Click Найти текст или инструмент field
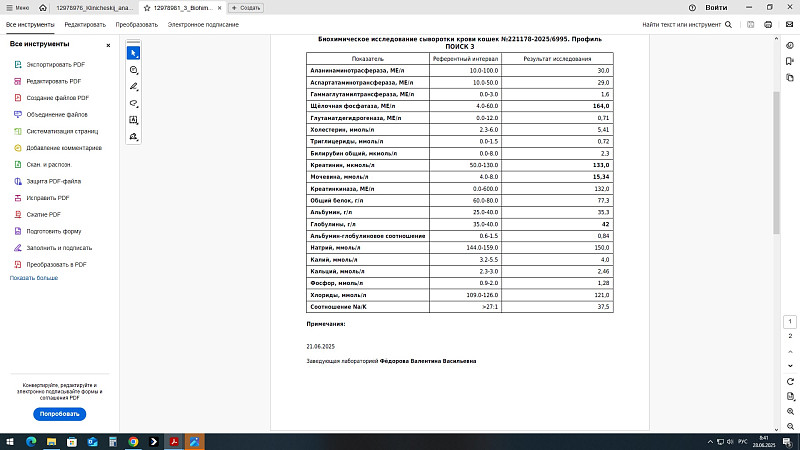The image size is (800, 450). coord(682,24)
